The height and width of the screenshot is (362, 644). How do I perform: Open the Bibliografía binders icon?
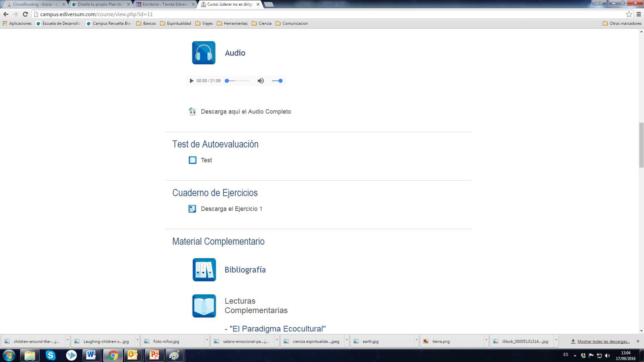204,270
